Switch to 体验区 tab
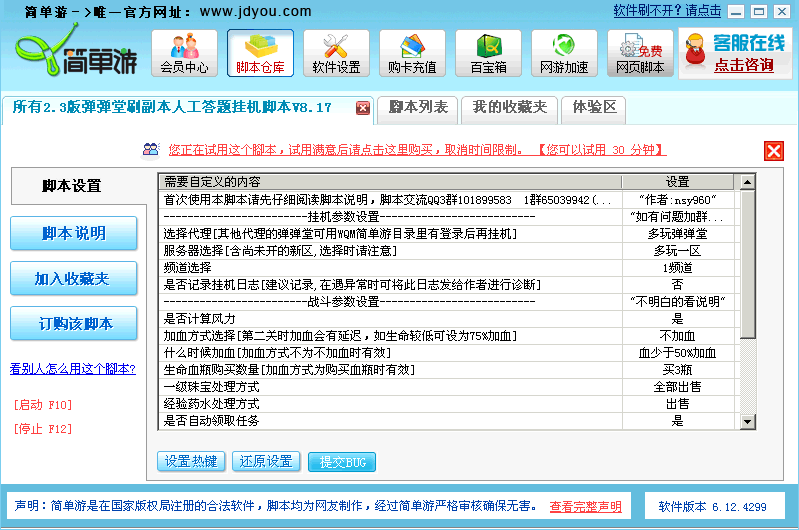Screen dimensions: 799x530 [594, 108]
